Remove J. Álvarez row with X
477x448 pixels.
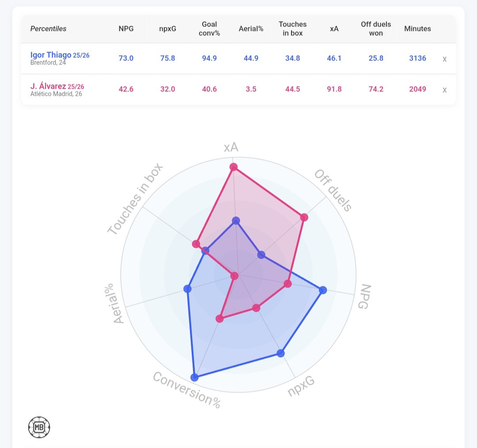coord(444,90)
